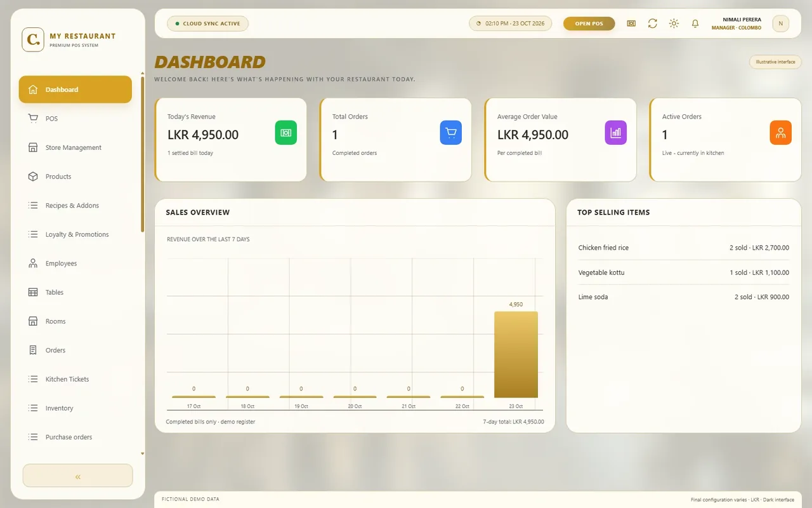Image resolution: width=812 pixels, height=508 pixels.
Task: Click the 1 sold · LKR 1,100.00 value
Action: click(x=759, y=272)
